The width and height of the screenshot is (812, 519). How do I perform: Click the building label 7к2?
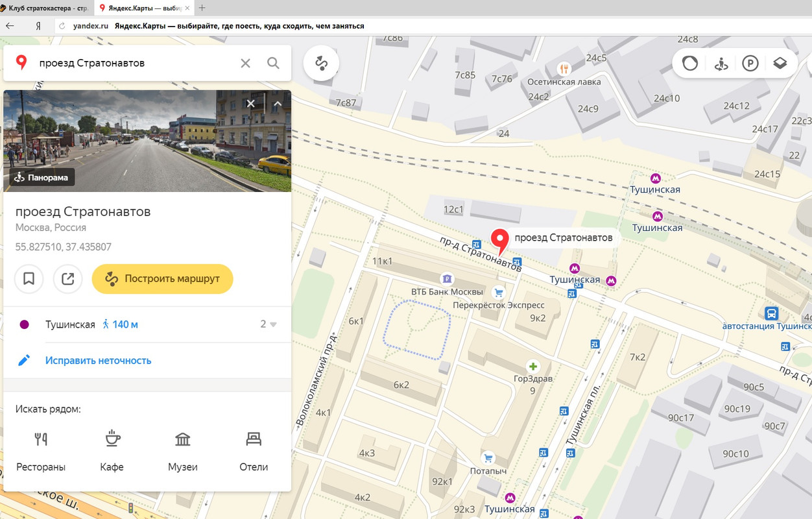[637, 357]
